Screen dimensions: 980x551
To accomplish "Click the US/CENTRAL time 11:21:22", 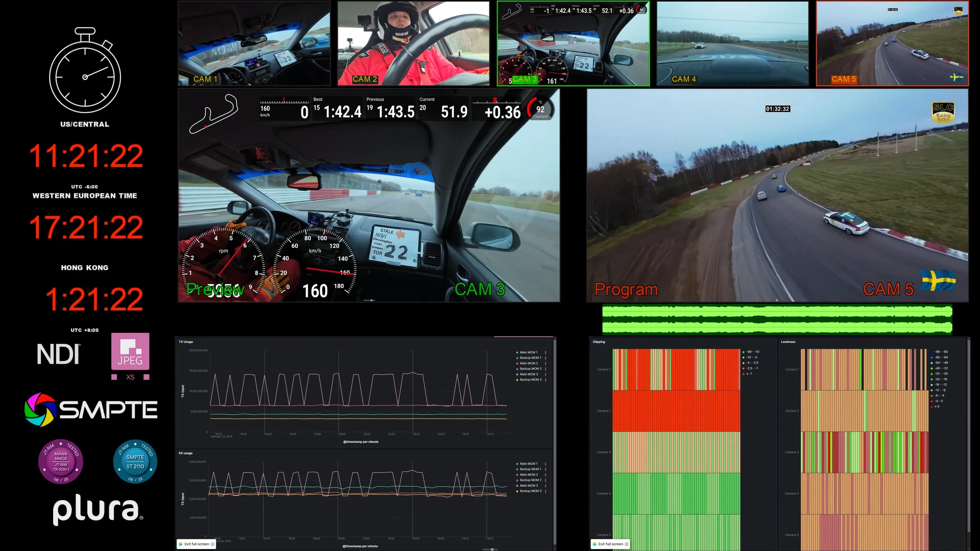I will (x=86, y=156).
